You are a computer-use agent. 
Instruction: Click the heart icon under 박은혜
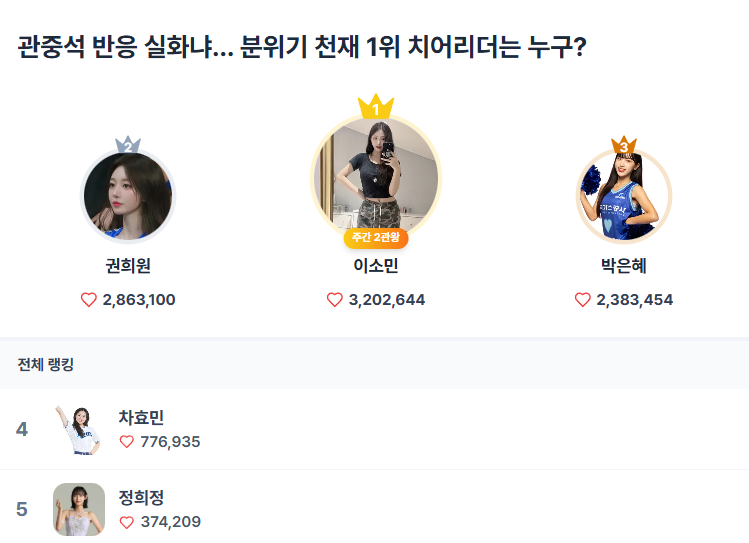click(x=583, y=300)
